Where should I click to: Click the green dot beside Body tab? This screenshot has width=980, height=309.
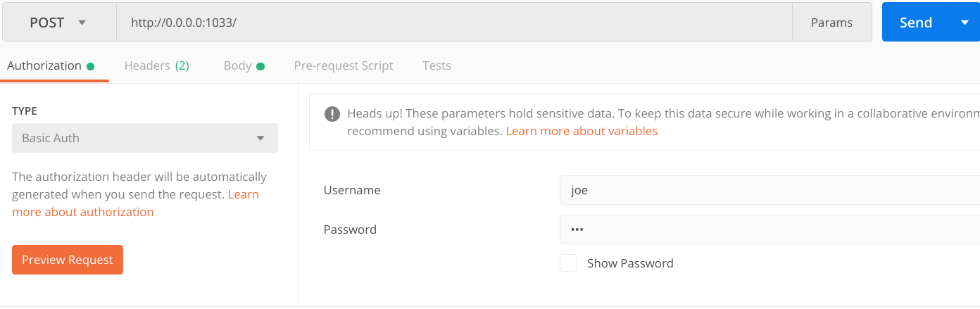[x=260, y=66]
